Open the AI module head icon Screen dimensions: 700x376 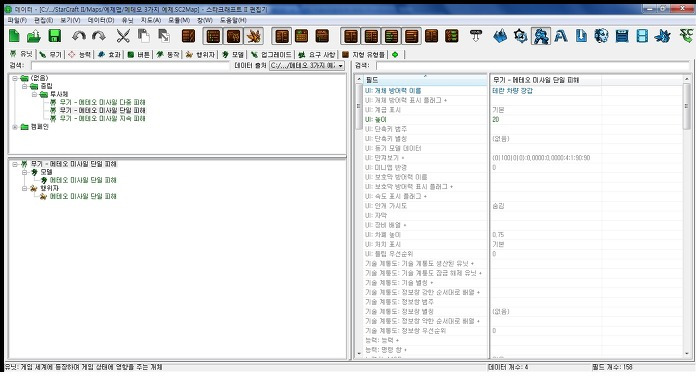pyautogui.click(x=601, y=36)
